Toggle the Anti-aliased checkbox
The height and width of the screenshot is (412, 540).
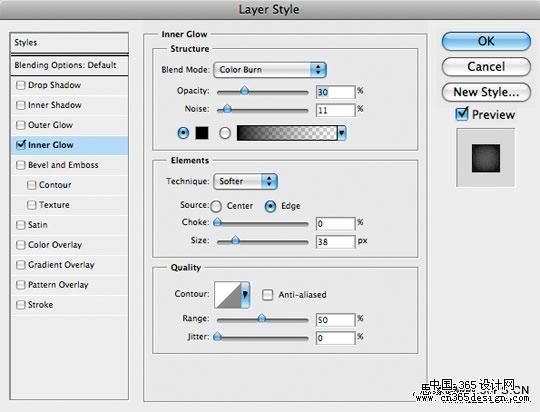268,295
